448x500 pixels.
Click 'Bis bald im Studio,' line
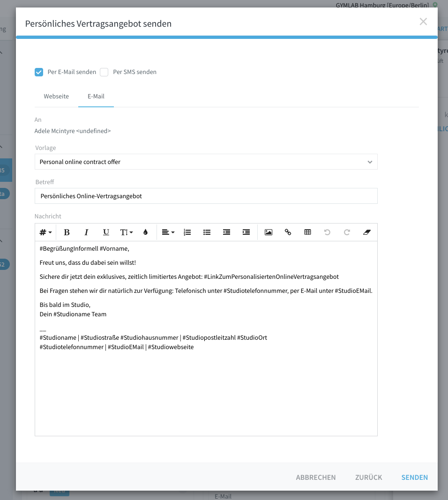click(65, 305)
